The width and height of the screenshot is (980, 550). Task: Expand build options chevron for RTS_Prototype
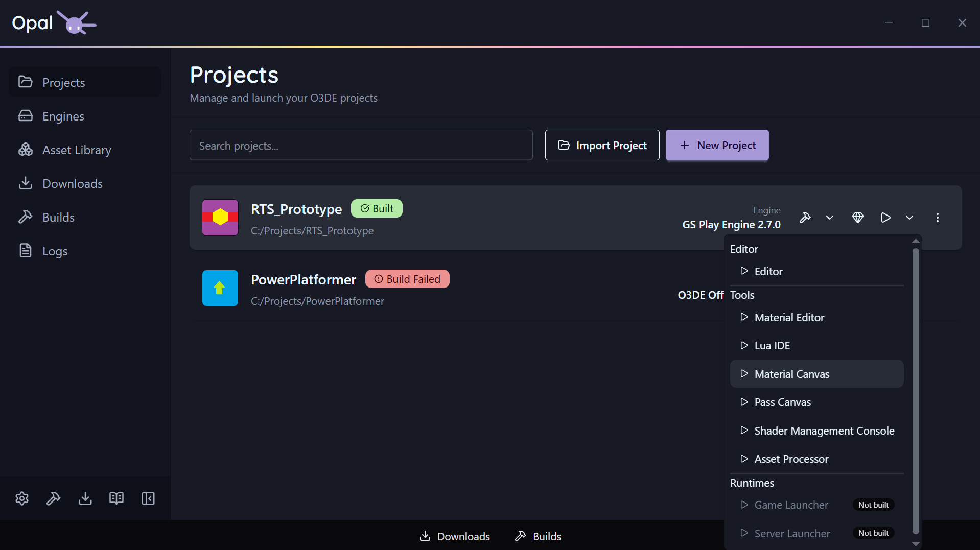830,218
